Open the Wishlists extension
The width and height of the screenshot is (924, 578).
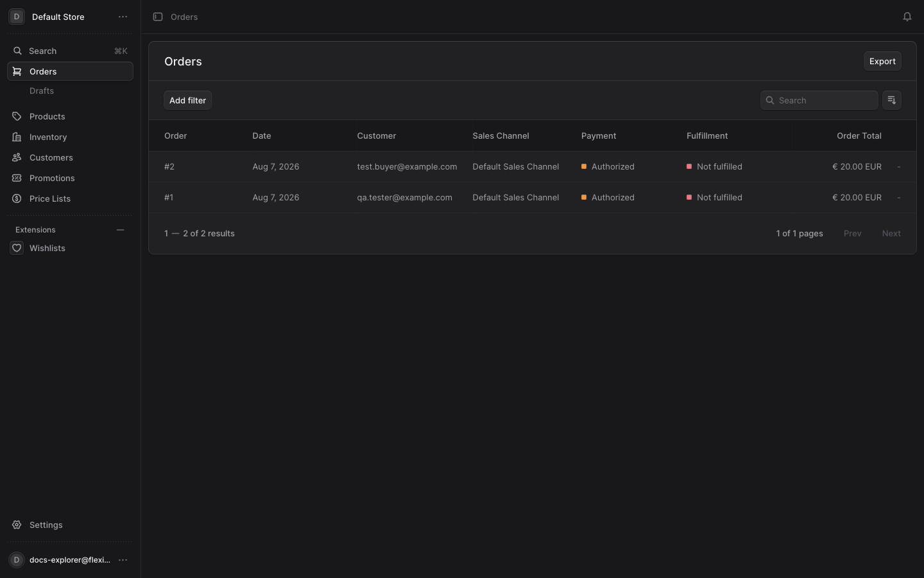(x=70, y=248)
